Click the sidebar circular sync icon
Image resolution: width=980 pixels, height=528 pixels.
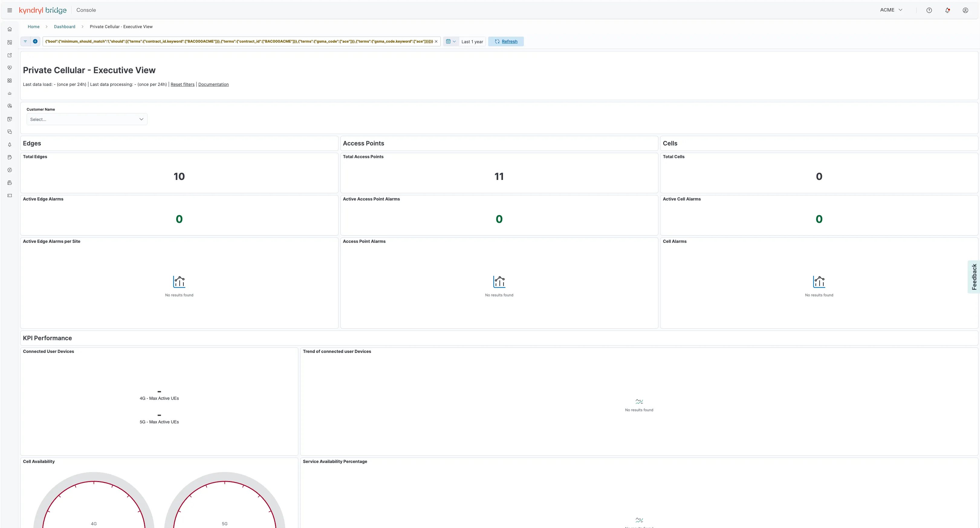[x=9, y=170]
